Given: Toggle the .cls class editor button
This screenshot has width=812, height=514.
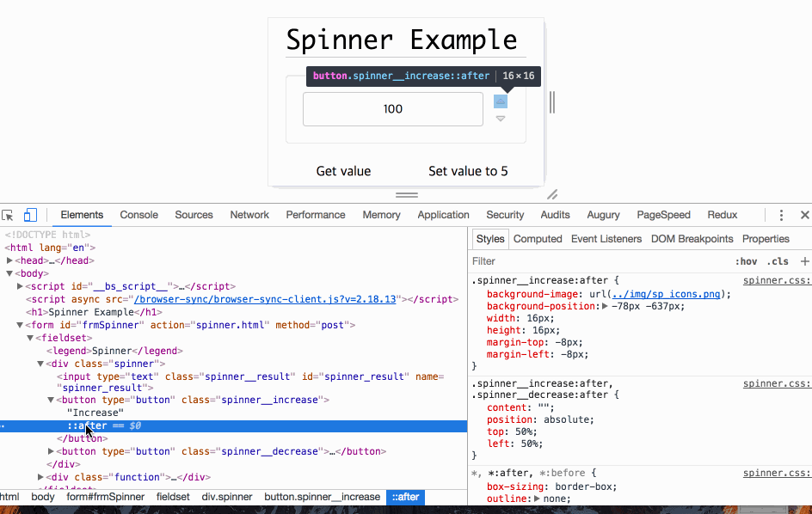Looking at the screenshot, I should 778,261.
